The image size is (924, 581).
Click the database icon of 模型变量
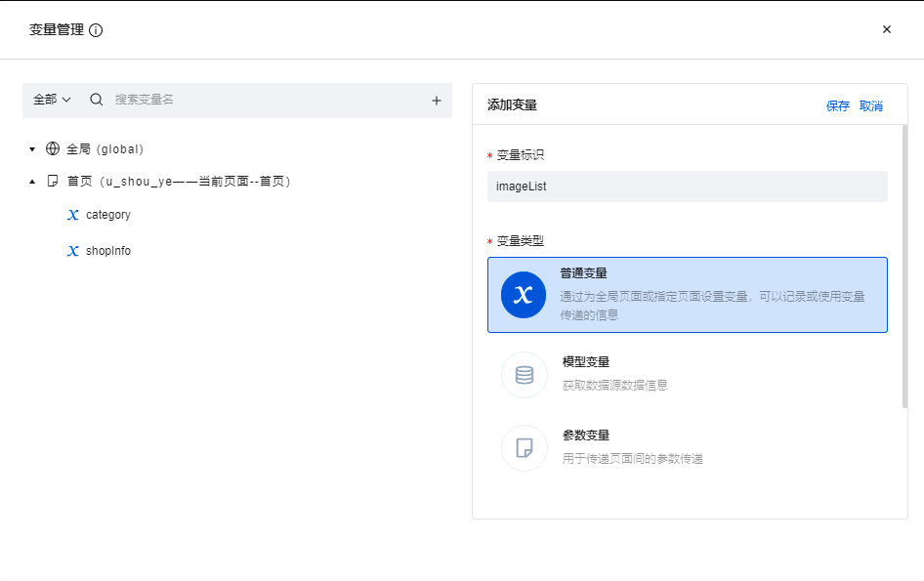(x=524, y=375)
